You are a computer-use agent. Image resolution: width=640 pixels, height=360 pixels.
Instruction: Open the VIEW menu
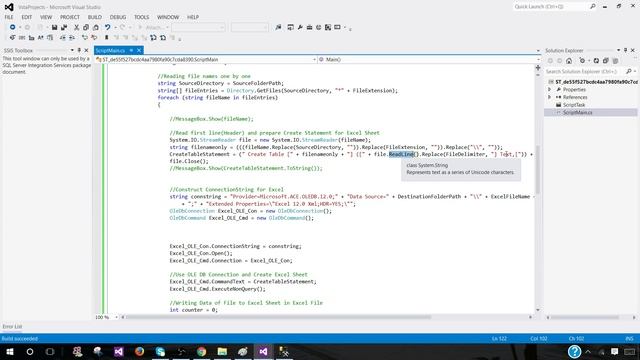point(46,17)
